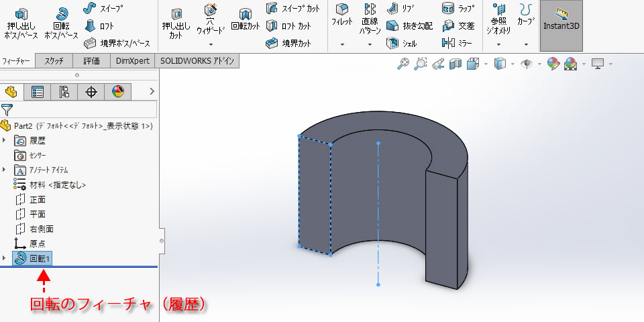Select the Extruded Cut (押し出しカット) tool
644x322 pixels.
(x=176, y=25)
